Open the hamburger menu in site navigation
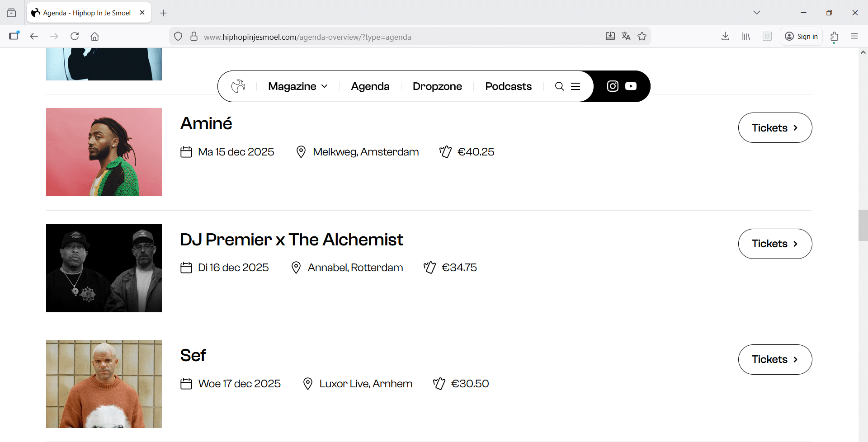Screen dimensions: 868x442 point(576,86)
